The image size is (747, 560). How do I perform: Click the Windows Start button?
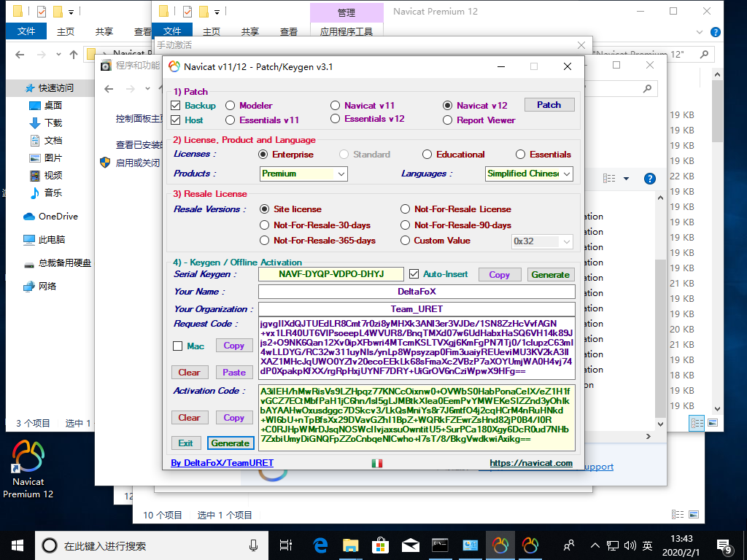pyautogui.click(x=18, y=545)
